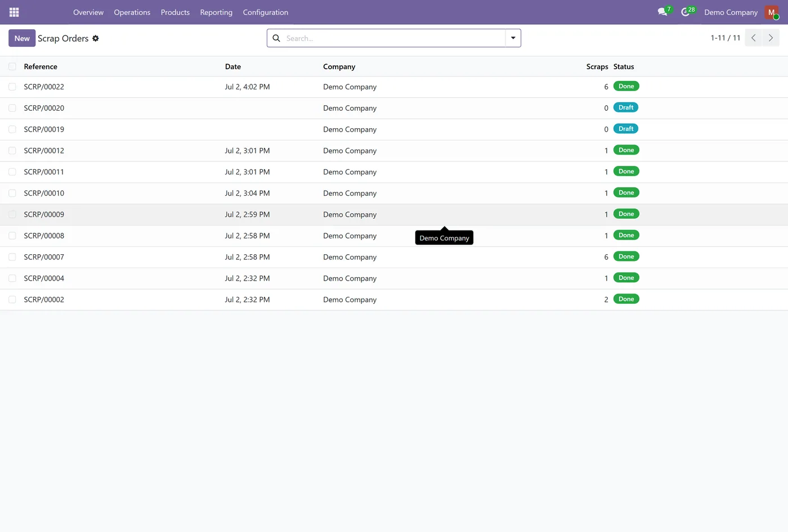
Task: Open scrap order SCRP/00007
Action: tap(44, 257)
